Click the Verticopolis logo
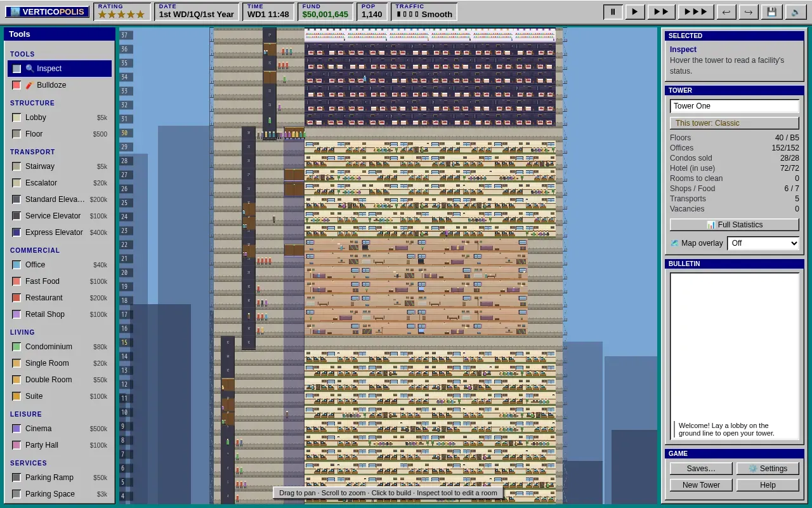The image size is (812, 508). [48, 12]
